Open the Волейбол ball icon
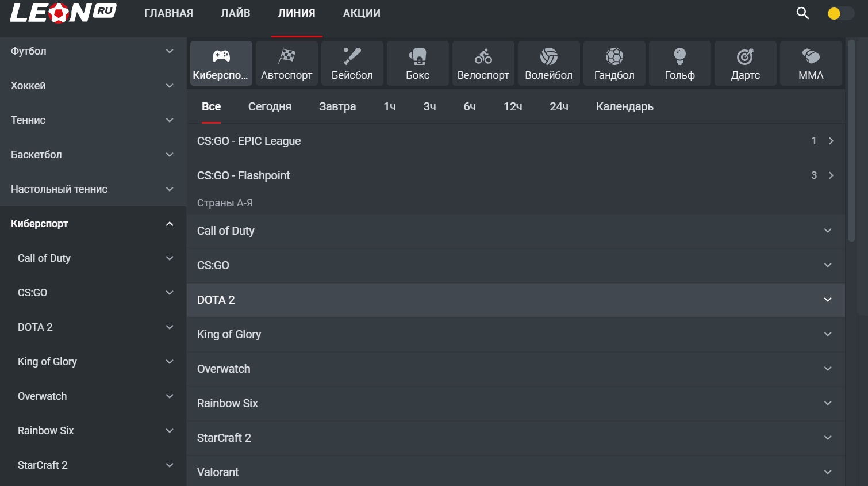 click(x=549, y=56)
